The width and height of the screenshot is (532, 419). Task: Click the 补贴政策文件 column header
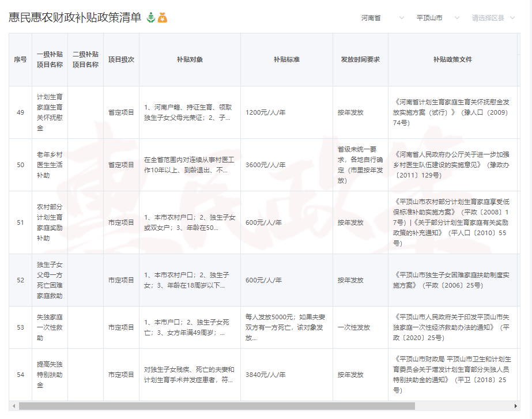pos(452,60)
